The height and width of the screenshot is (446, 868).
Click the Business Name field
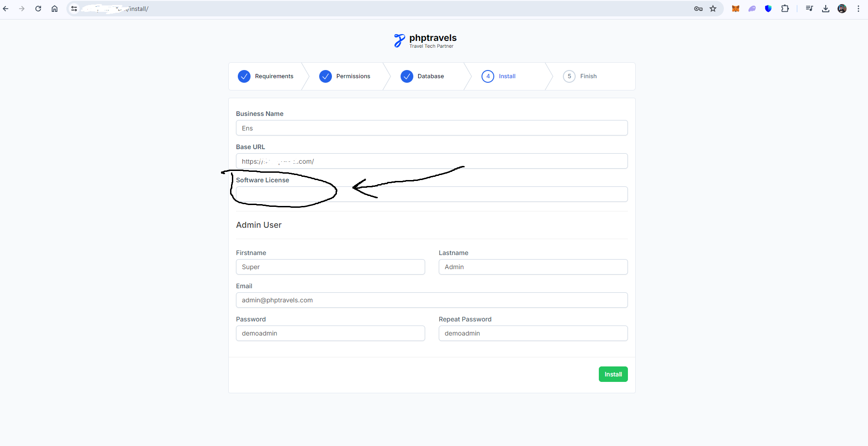[x=432, y=128]
